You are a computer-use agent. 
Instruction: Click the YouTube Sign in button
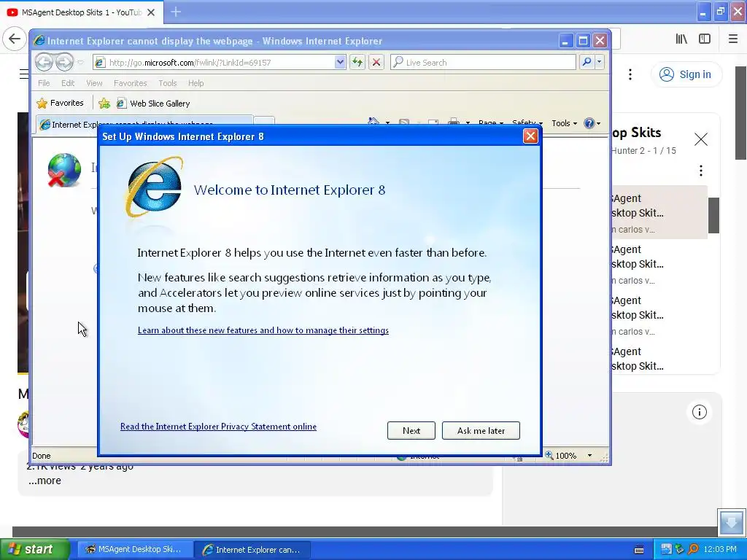click(x=686, y=74)
